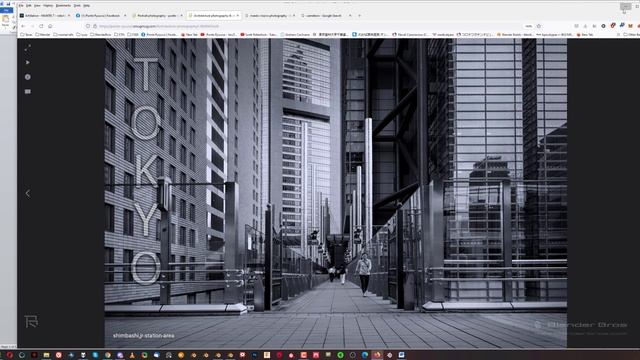This screenshot has width=640, height=360.
Task: Click the zoom level indicator in address bar
Action: click(x=529, y=26)
